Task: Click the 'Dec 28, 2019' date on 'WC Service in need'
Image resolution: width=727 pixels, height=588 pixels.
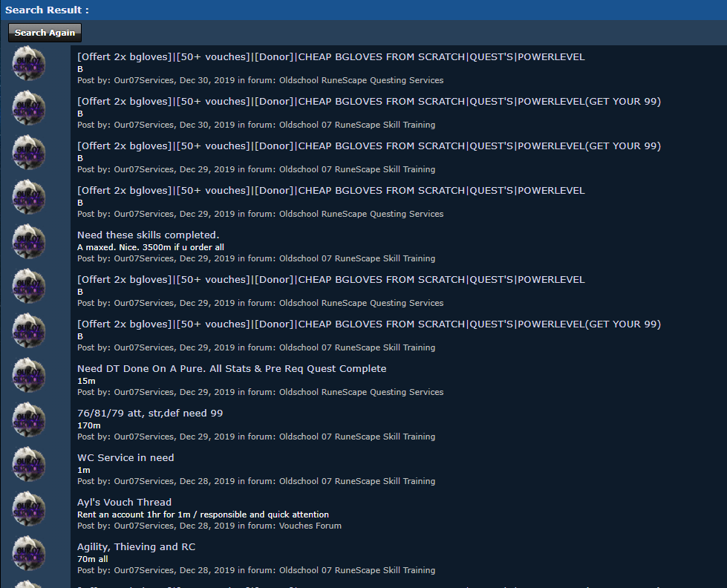Action: pos(207,481)
